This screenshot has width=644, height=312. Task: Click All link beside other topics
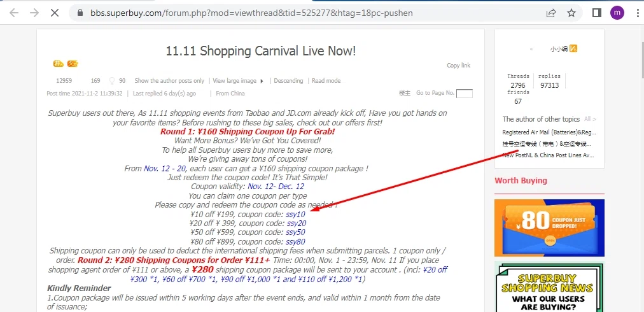coord(590,119)
